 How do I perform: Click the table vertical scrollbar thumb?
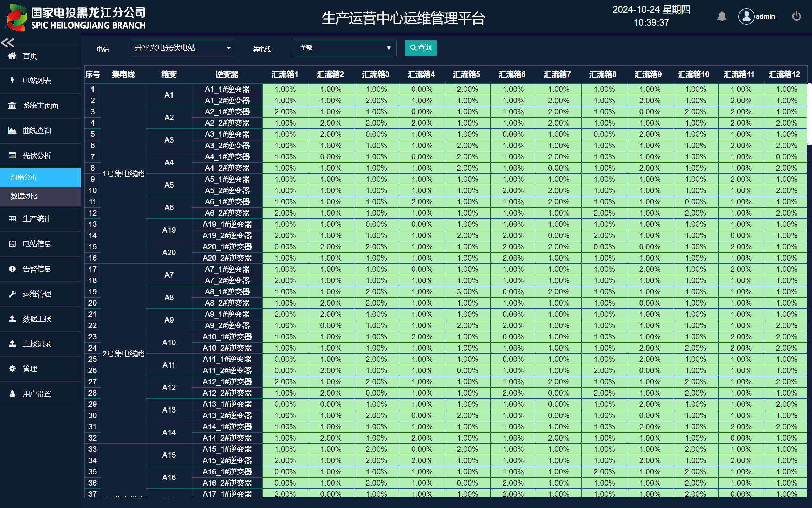click(x=809, y=114)
